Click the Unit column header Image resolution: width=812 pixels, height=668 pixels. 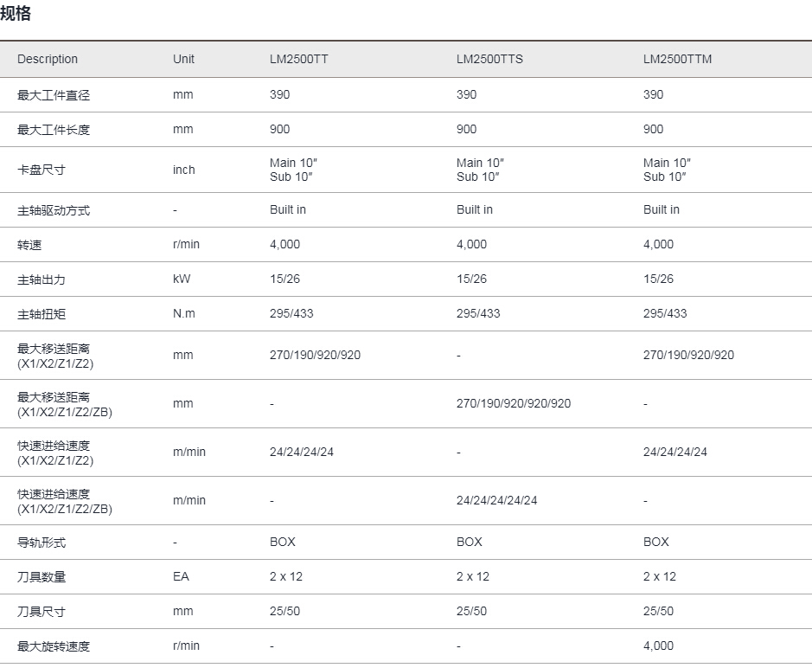[x=183, y=59]
